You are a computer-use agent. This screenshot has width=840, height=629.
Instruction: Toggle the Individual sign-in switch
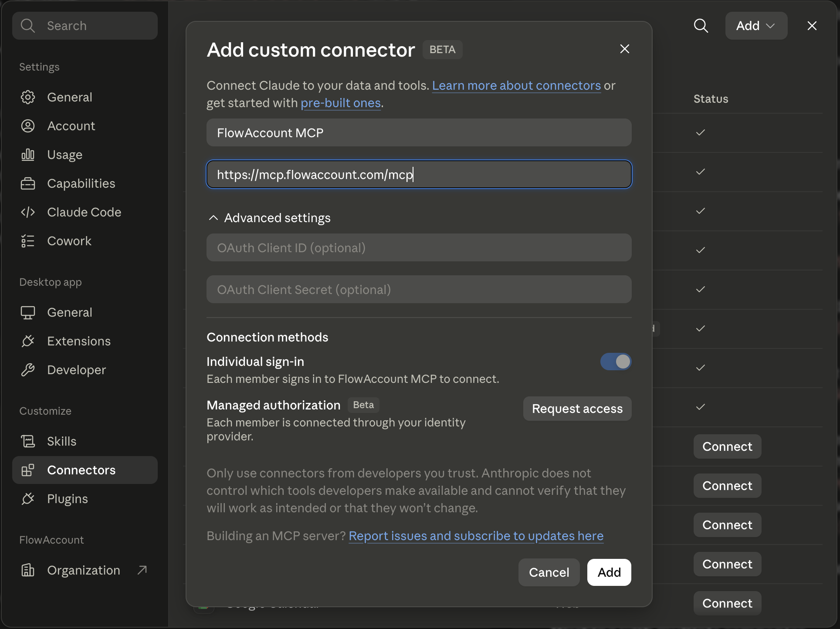click(616, 362)
